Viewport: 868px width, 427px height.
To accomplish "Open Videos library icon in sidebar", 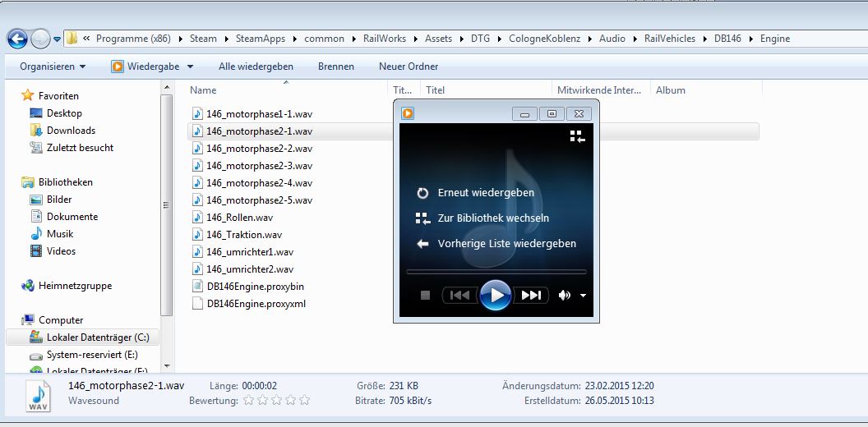I will [36, 251].
